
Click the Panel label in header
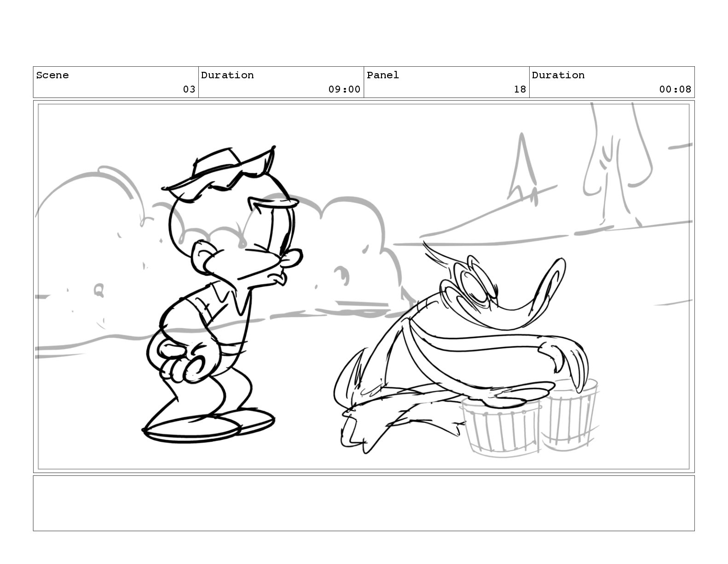click(x=383, y=75)
